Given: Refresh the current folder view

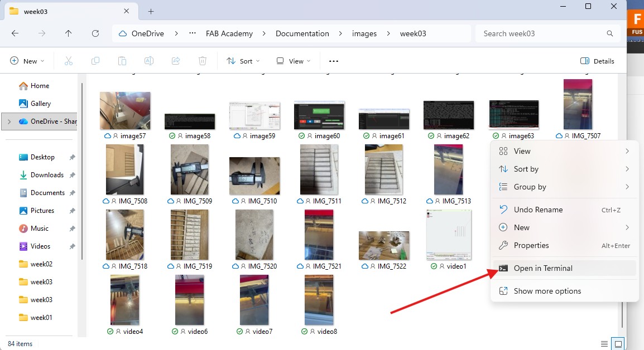Looking at the screenshot, I should 95,33.
